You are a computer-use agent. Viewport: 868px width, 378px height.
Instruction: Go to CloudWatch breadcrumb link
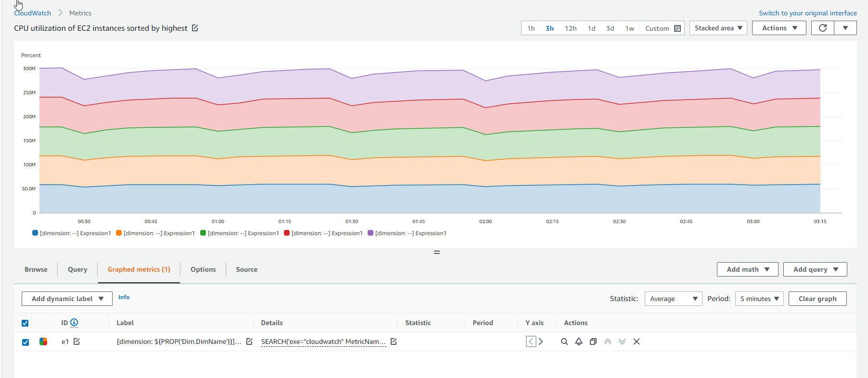pos(33,13)
